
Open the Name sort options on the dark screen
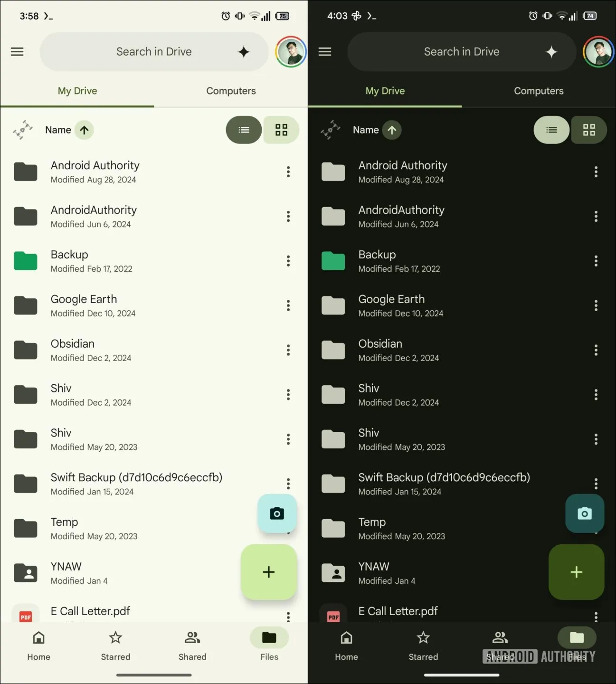(366, 130)
